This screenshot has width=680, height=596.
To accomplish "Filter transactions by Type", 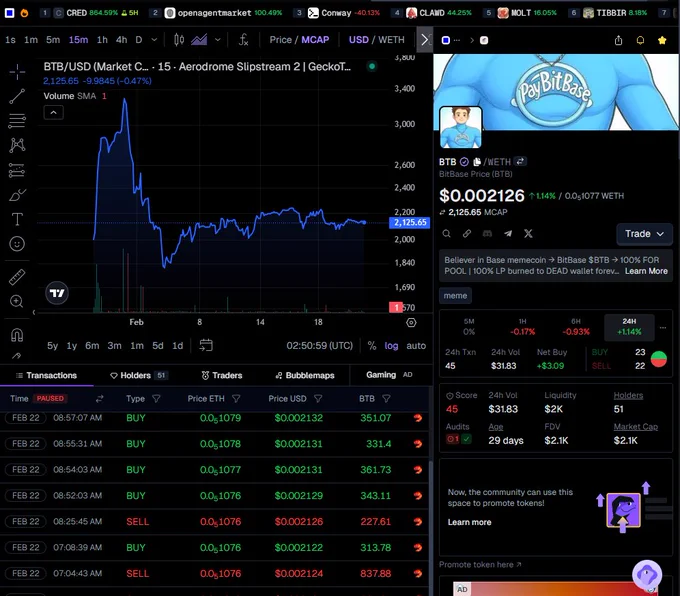I will point(156,399).
